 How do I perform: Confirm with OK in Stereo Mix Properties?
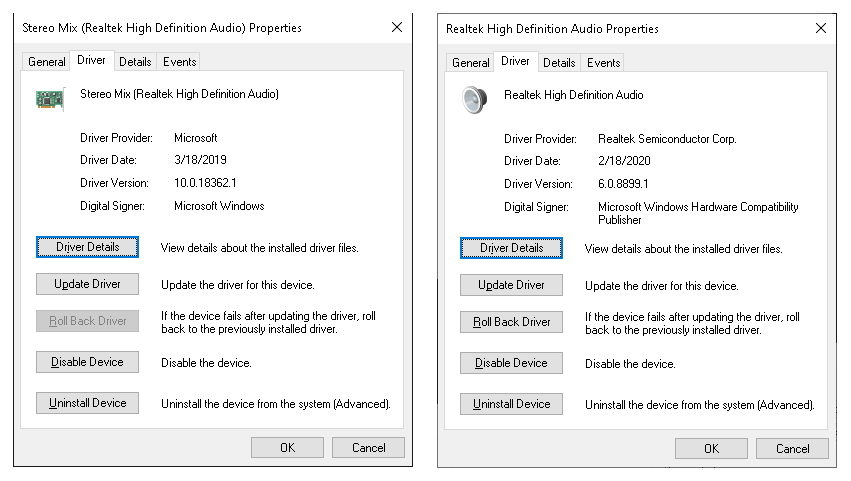[288, 448]
